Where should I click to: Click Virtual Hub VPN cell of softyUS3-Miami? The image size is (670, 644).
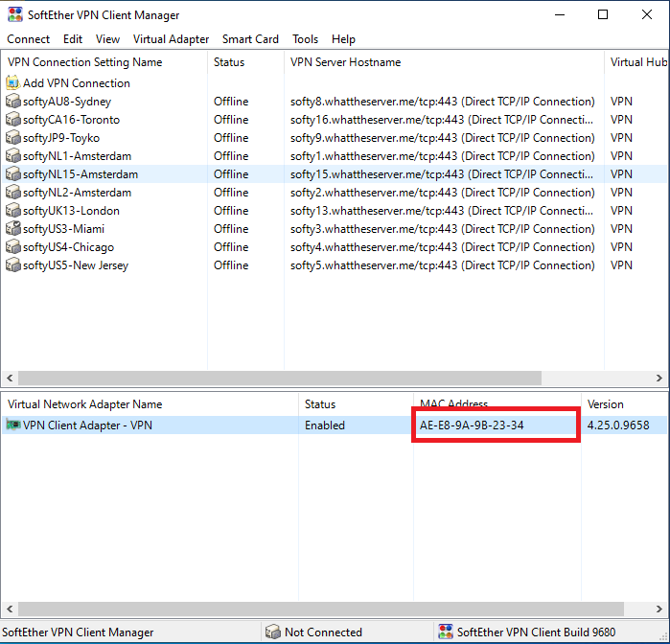621,229
